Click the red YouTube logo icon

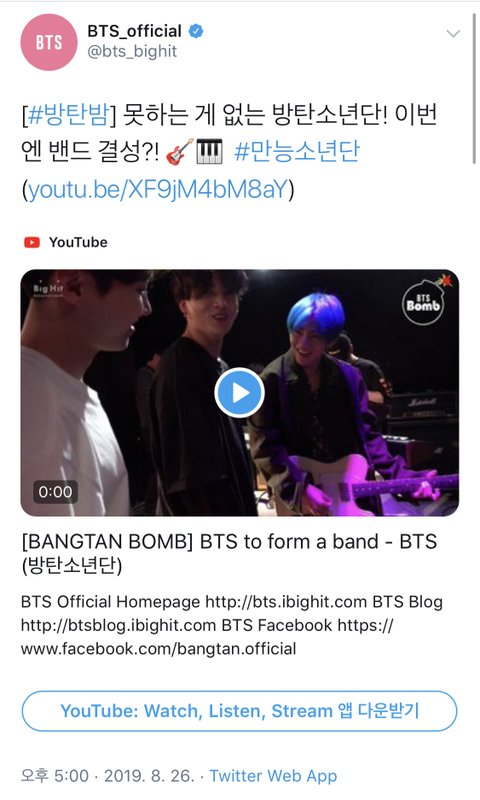click(32, 242)
